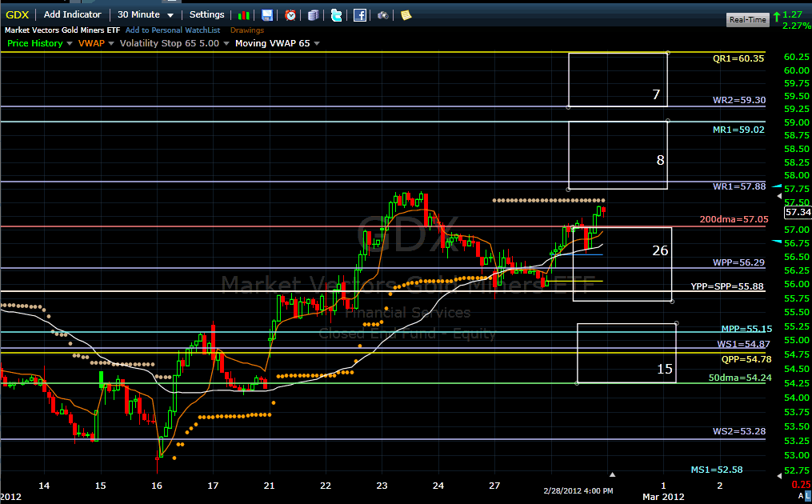812x504 pixels.
Task: Click the WPP=56.29 pivot label
Action: tap(738, 262)
